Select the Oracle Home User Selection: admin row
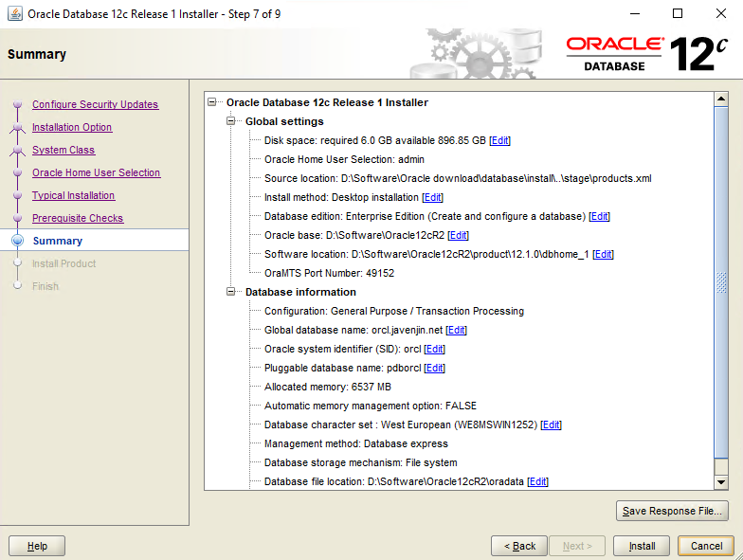743x560 pixels. click(x=344, y=159)
